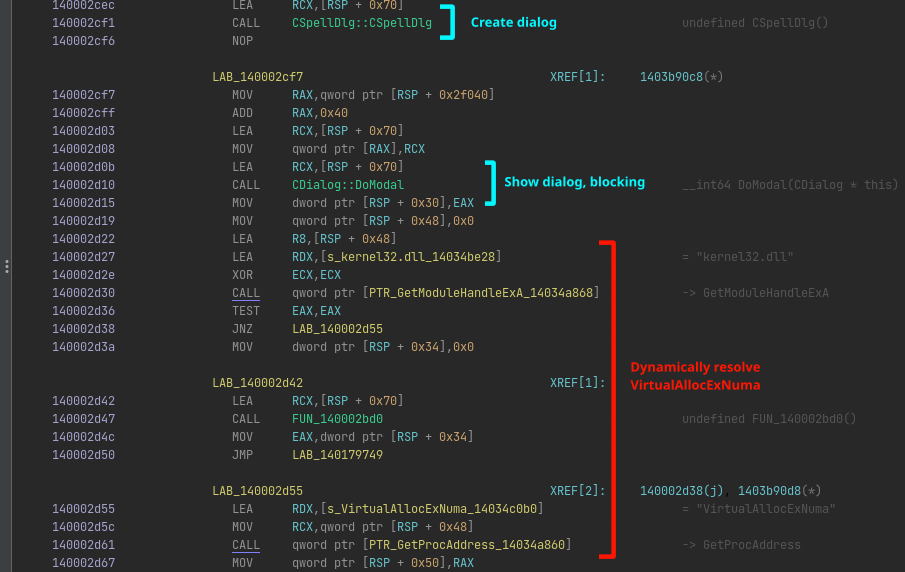Click the undefined FUN_140002bd0() signature comment
905x572 pixels.
[769, 419]
